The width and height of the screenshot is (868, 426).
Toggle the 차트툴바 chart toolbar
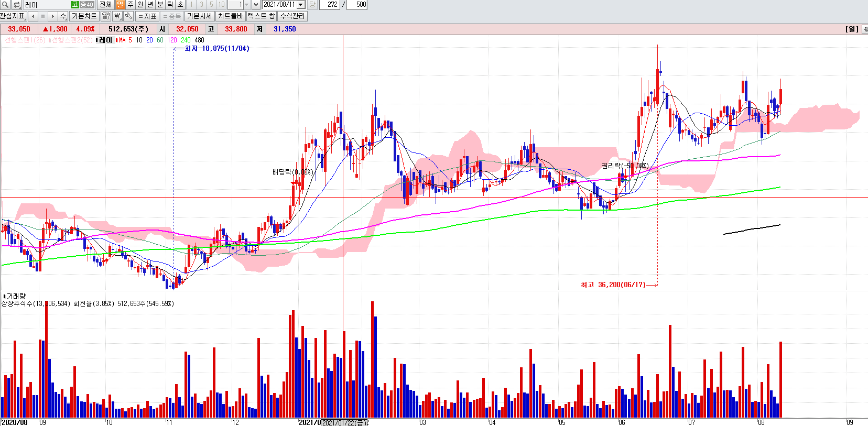click(x=231, y=16)
